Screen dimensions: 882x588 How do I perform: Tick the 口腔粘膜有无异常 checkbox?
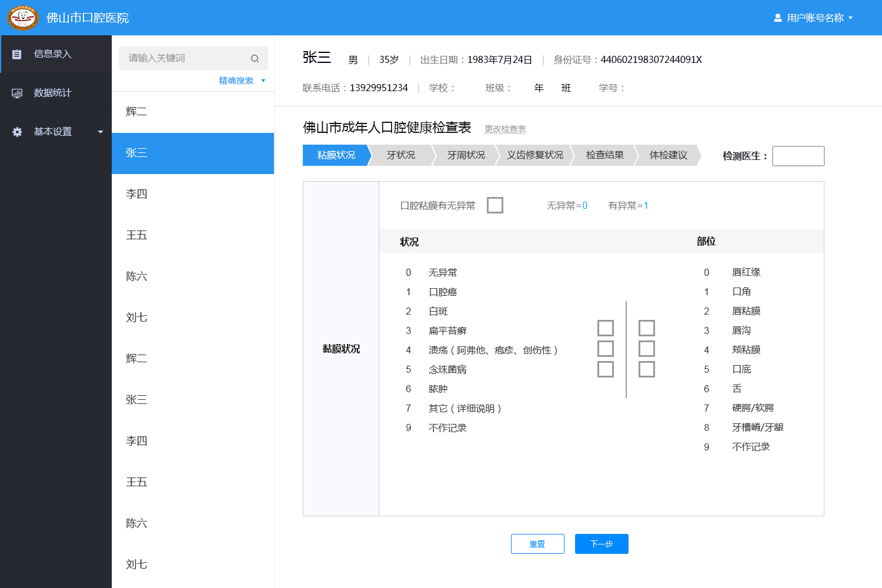pyautogui.click(x=495, y=205)
